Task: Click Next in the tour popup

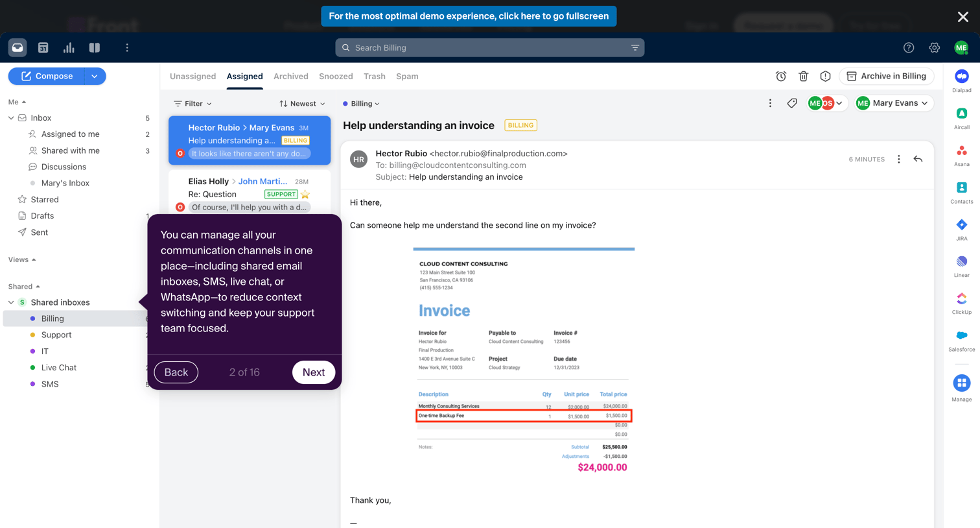Action: coord(314,372)
